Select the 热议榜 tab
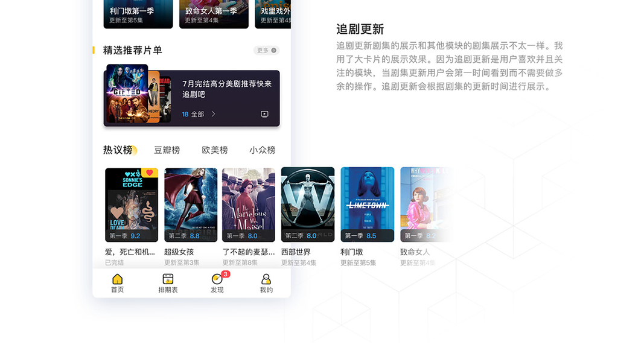Image resolution: width=644 pixels, height=362 pixels. 118,150
